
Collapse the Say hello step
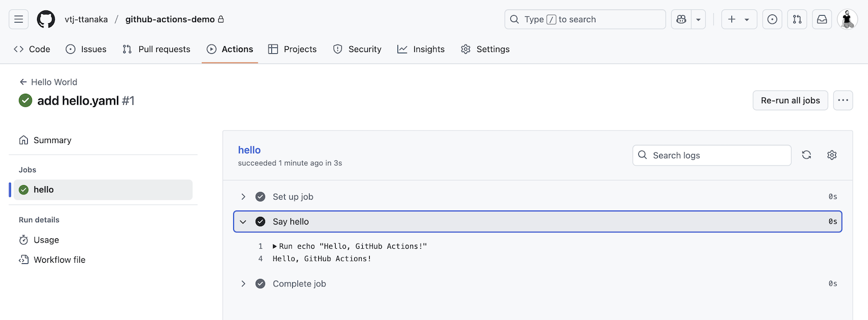coord(243,222)
